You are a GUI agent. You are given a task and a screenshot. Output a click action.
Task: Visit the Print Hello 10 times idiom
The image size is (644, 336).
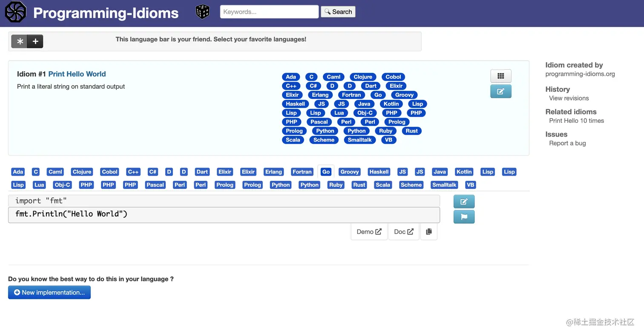576,121
